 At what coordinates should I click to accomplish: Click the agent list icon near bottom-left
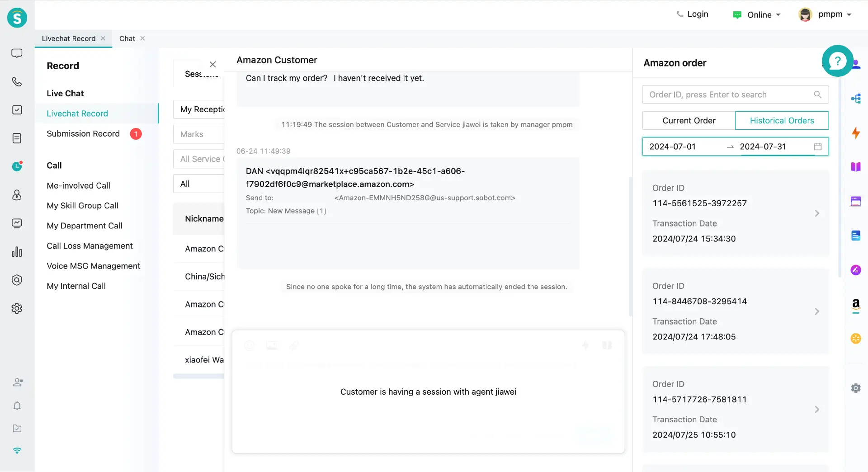[18, 382]
